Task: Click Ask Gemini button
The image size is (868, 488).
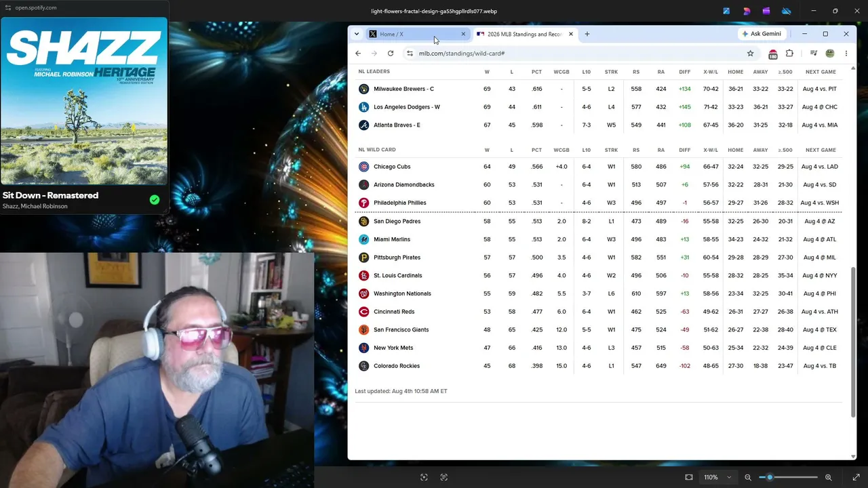Action: point(762,34)
